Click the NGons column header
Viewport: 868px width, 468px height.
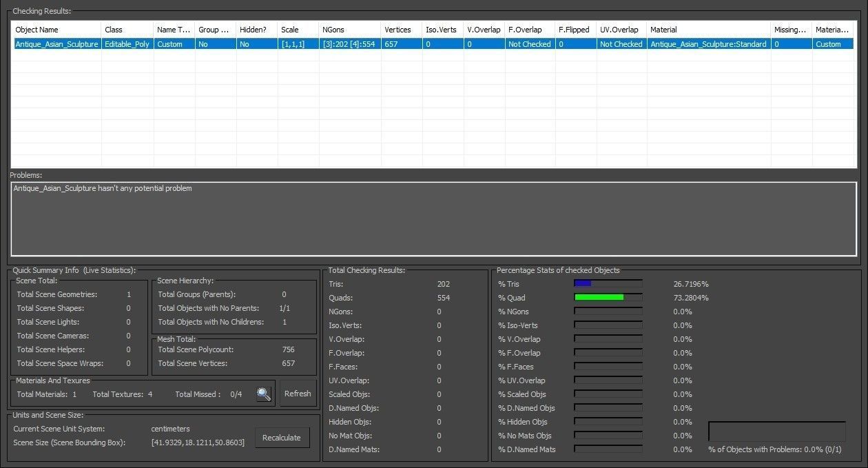point(350,30)
